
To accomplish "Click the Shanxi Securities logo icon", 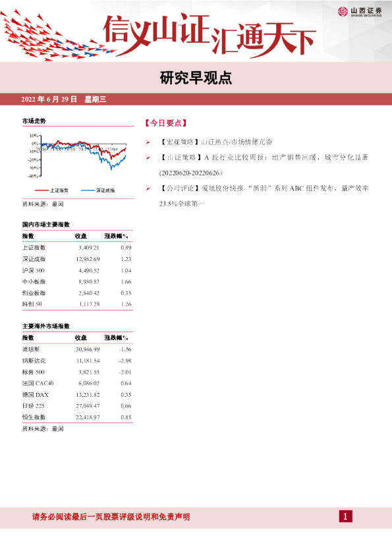I will coord(343,12).
